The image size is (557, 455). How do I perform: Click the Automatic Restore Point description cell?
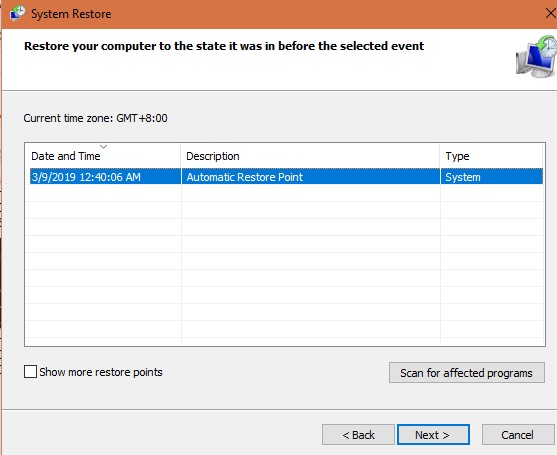(x=310, y=177)
